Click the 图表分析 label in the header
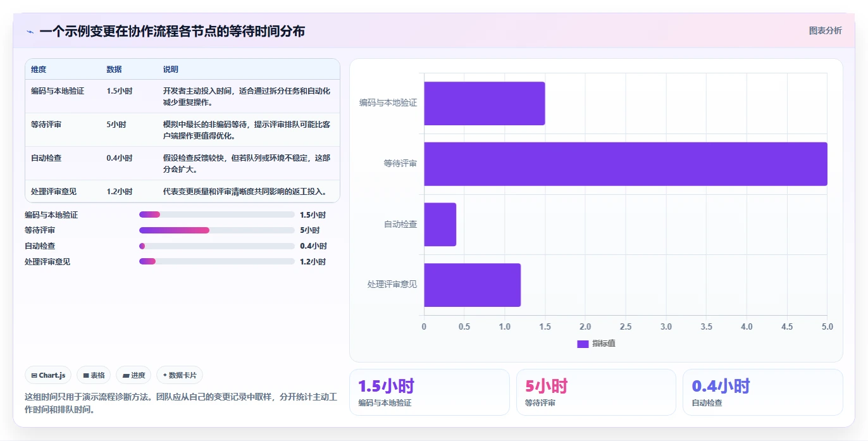The image size is (868, 441). pyautogui.click(x=825, y=30)
